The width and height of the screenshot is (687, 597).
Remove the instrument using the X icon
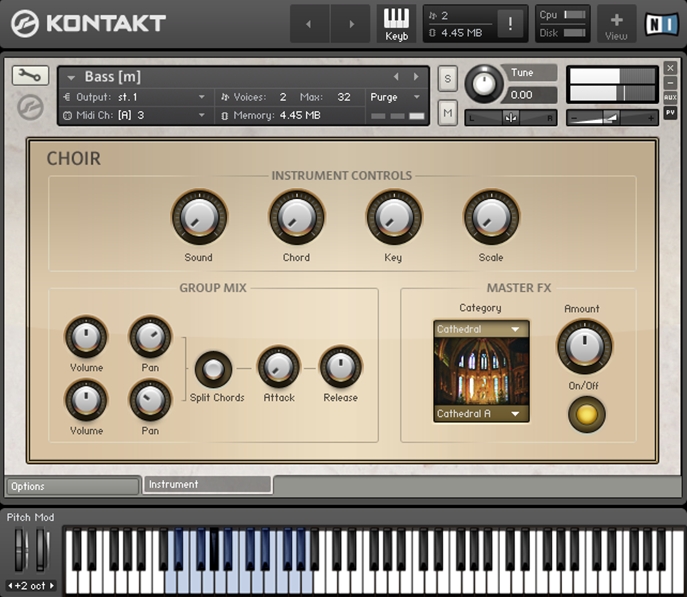pyautogui.click(x=670, y=68)
